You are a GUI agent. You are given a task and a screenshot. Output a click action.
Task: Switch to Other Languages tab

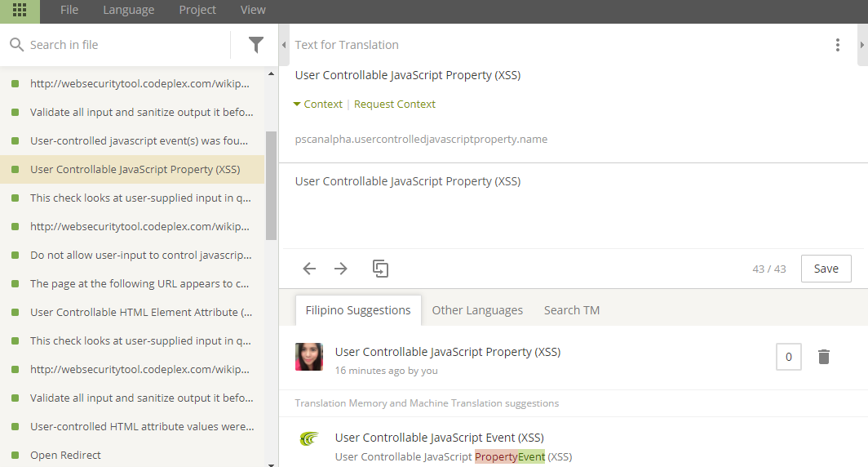click(477, 310)
